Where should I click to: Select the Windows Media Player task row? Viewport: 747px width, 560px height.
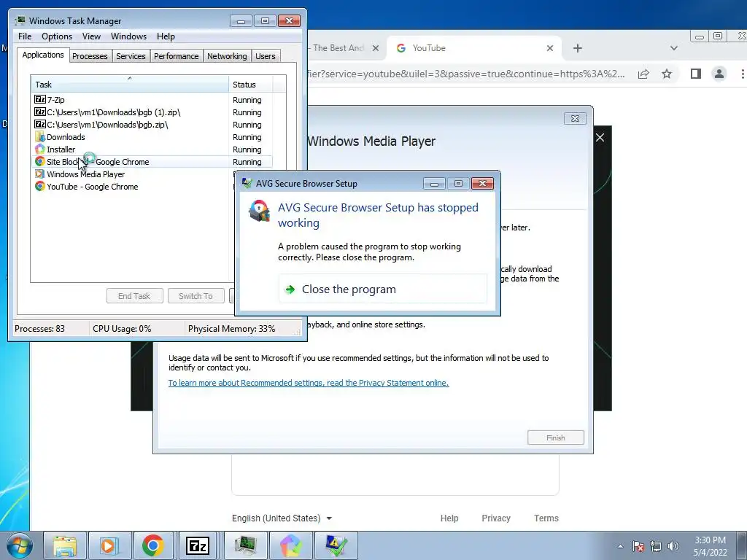133,174
